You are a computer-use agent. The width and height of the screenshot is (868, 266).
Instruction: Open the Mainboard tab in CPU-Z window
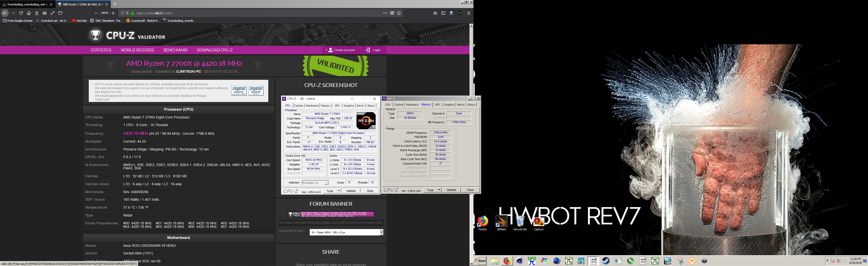pyautogui.click(x=412, y=105)
